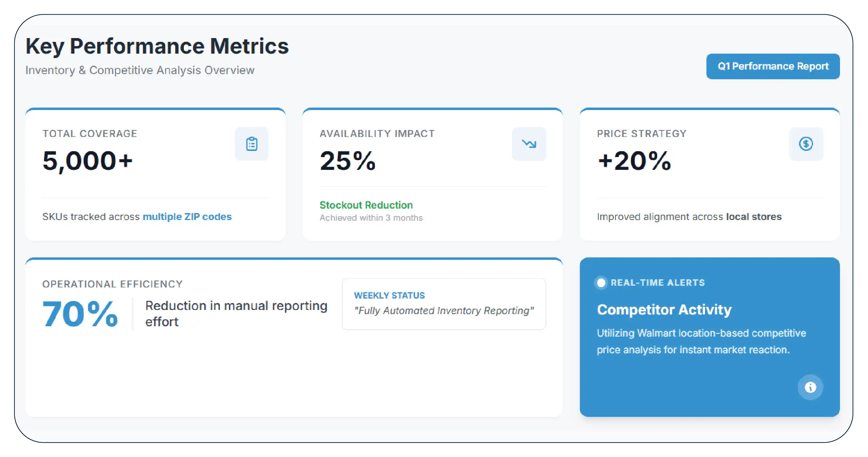This screenshot has width=868, height=457.
Task: Click the multiple ZIP codes link
Action: (188, 217)
